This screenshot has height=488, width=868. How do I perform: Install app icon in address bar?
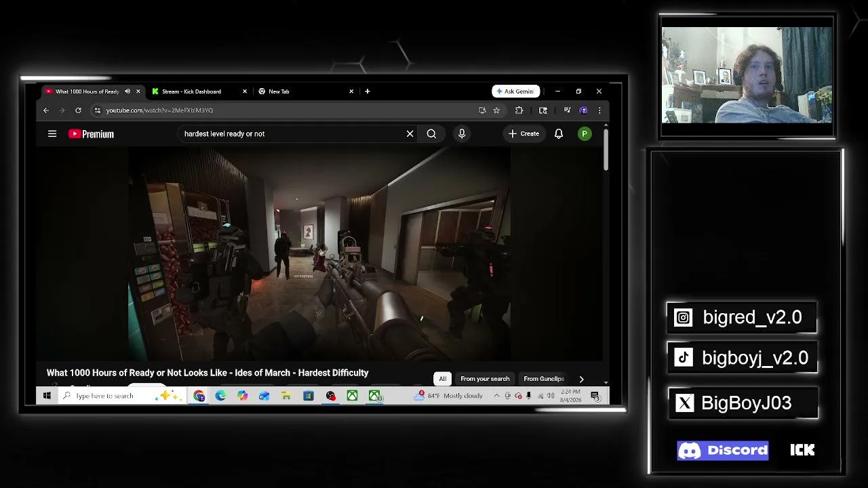(482, 110)
